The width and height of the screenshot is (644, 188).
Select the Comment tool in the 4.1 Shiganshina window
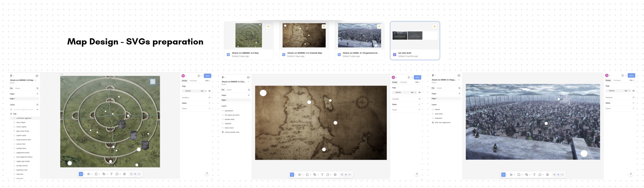(540, 175)
